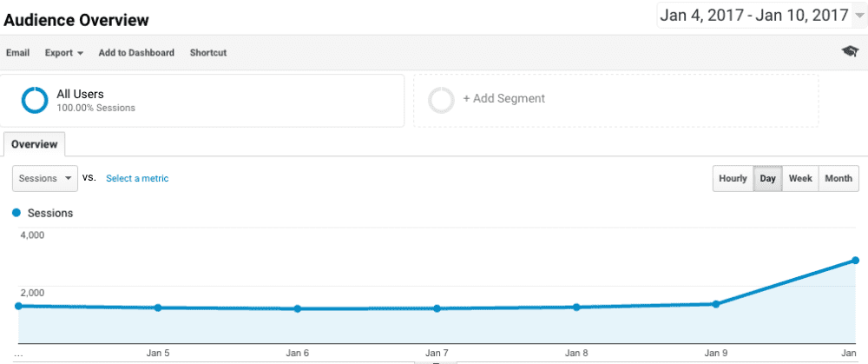Click Email in the toolbar
Image resolution: width=868 pixels, height=364 pixels.
point(17,53)
